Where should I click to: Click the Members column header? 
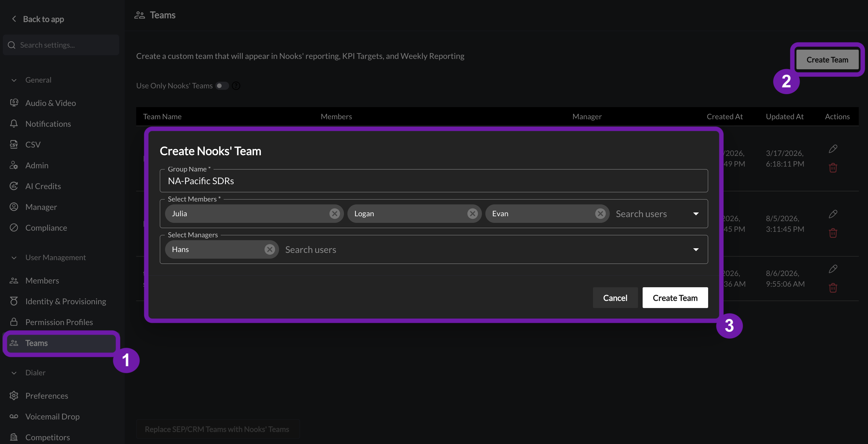tap(336, 117)
